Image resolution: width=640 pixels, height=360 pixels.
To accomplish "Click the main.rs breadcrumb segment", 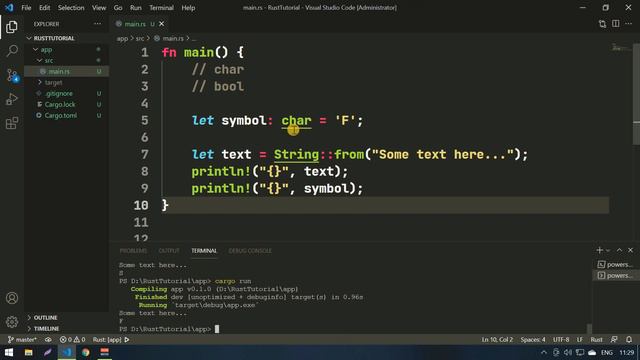I will tap(173, 38).
